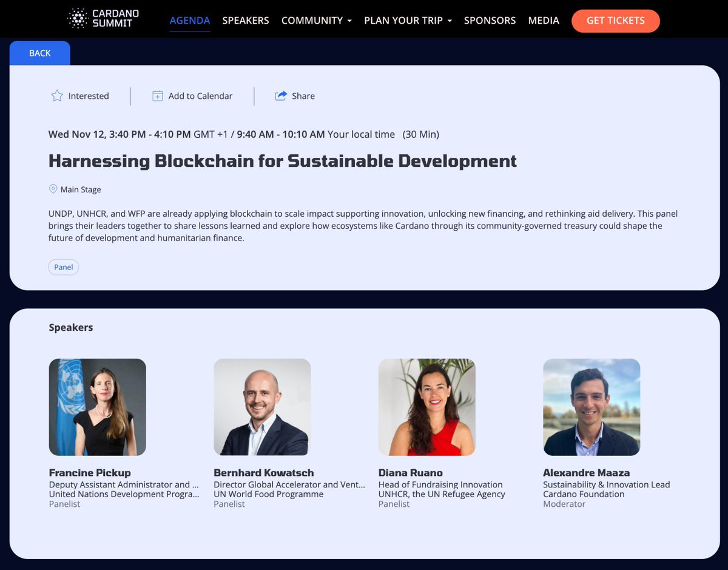Click the share arrow icon
The height and width of the screenshot is (570, 728).
click(281, 96)
